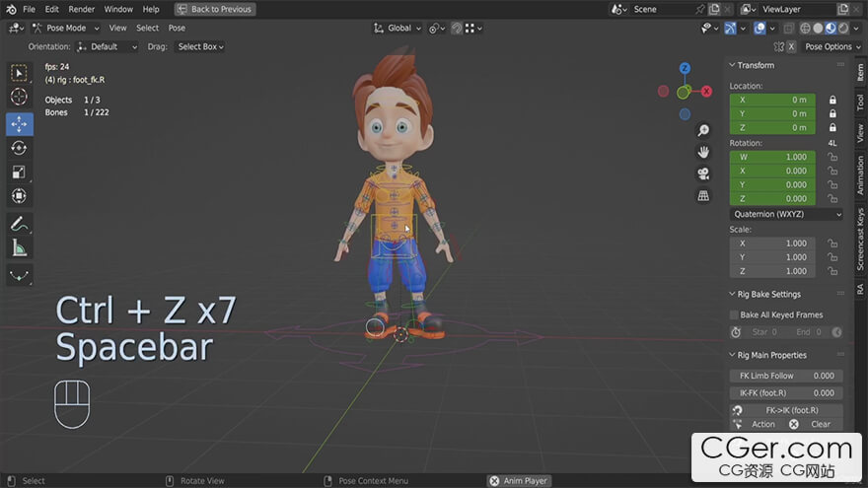Click the FK Limb Follow slider
Image resolution: width=868 pixels, height=488 pixels.
[786, 376]
